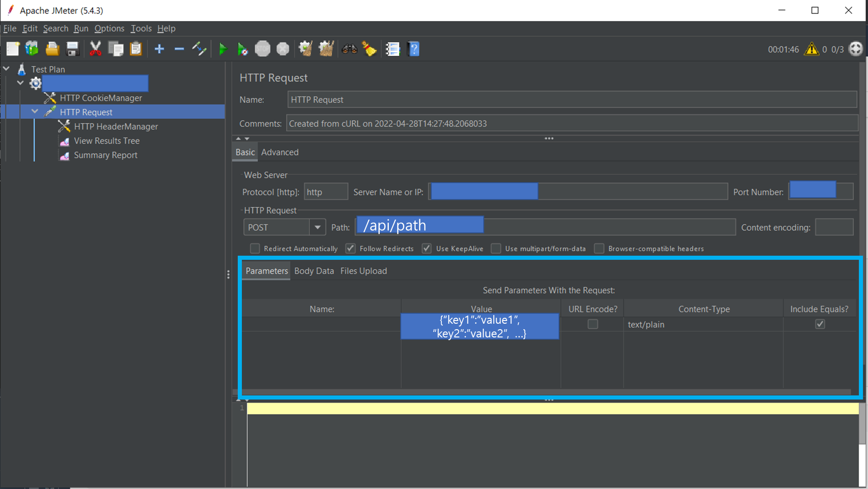Screen dimensions: 868x489
Task: Select View Results Tree listener
Action: [107, 141]
